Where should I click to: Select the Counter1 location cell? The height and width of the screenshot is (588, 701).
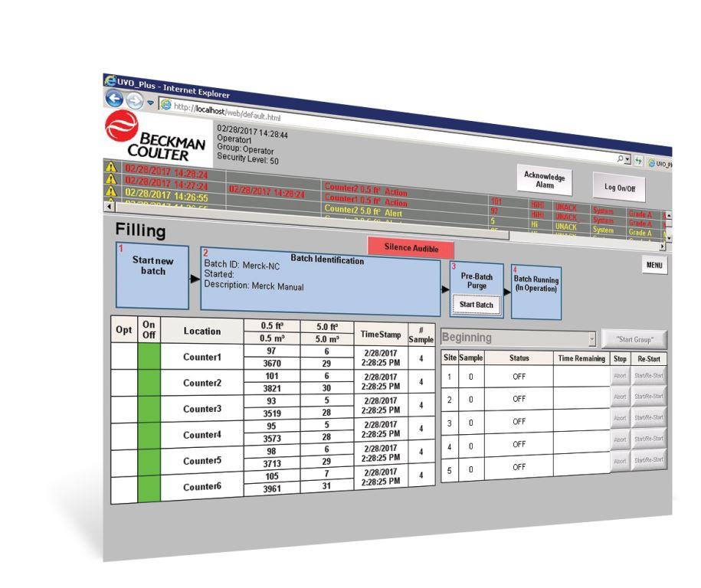202,357
